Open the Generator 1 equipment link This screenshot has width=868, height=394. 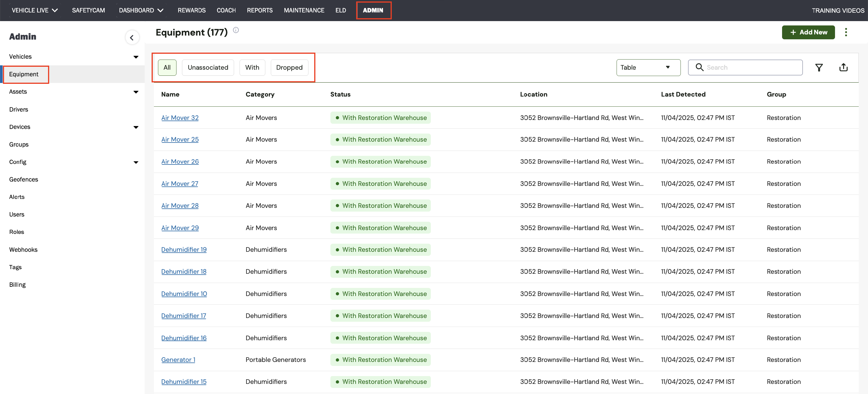point(178,360)
